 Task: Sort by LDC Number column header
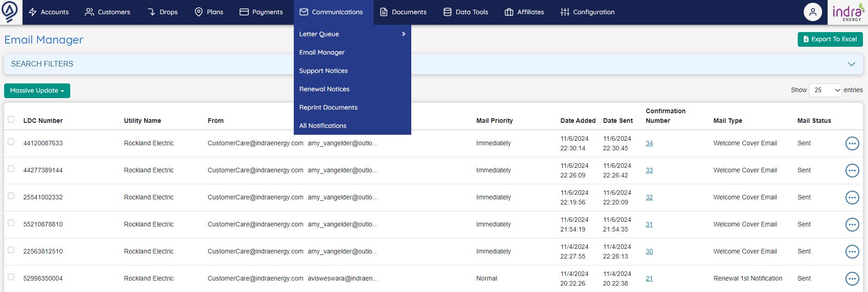pos(43,121)
